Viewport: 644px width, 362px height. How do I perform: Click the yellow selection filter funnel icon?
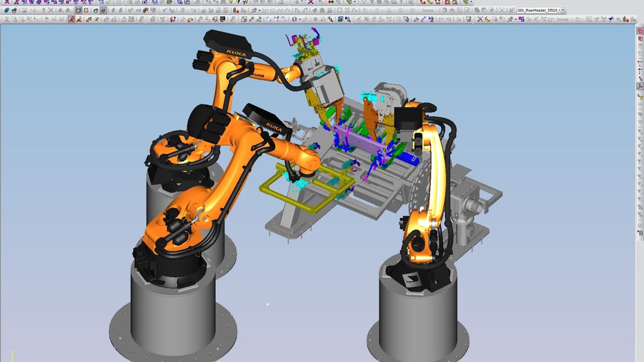[640, 97]
